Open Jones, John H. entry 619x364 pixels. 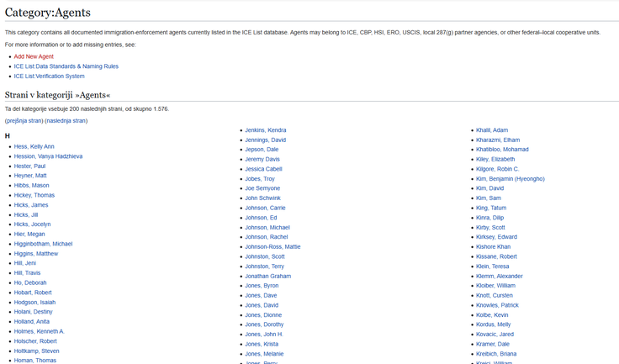tap(264, 334)
